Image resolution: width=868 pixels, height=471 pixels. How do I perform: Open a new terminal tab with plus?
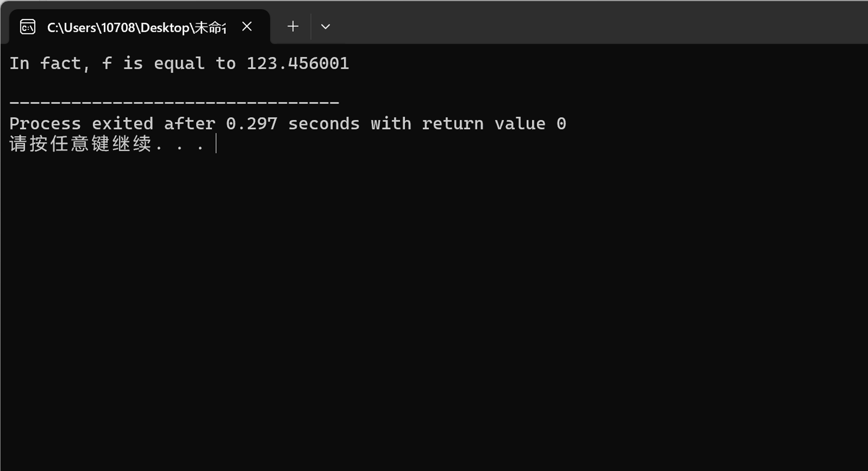point(293,26)
